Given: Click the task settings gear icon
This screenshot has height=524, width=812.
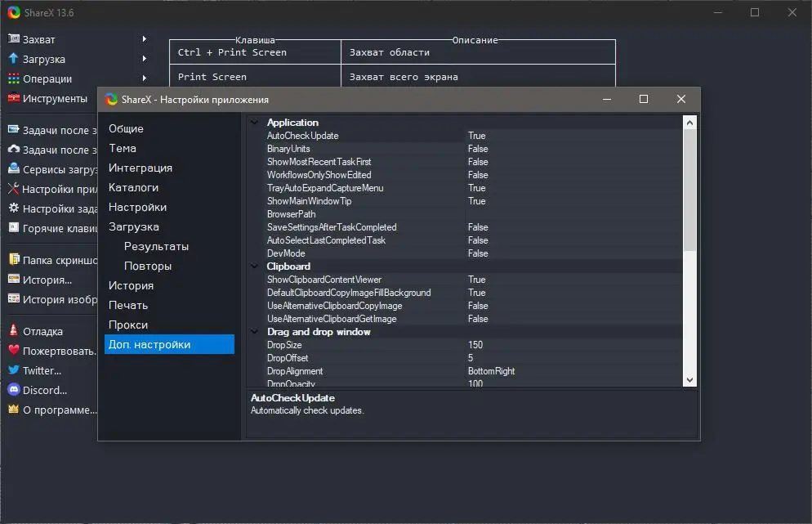Looking at the screenshot, I should [13, 208].
